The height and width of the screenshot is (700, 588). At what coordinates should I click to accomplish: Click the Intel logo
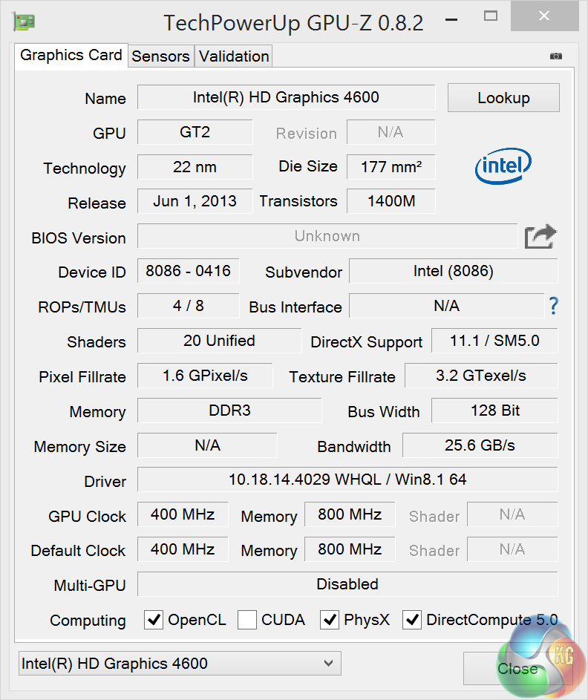tap(503, 166)
